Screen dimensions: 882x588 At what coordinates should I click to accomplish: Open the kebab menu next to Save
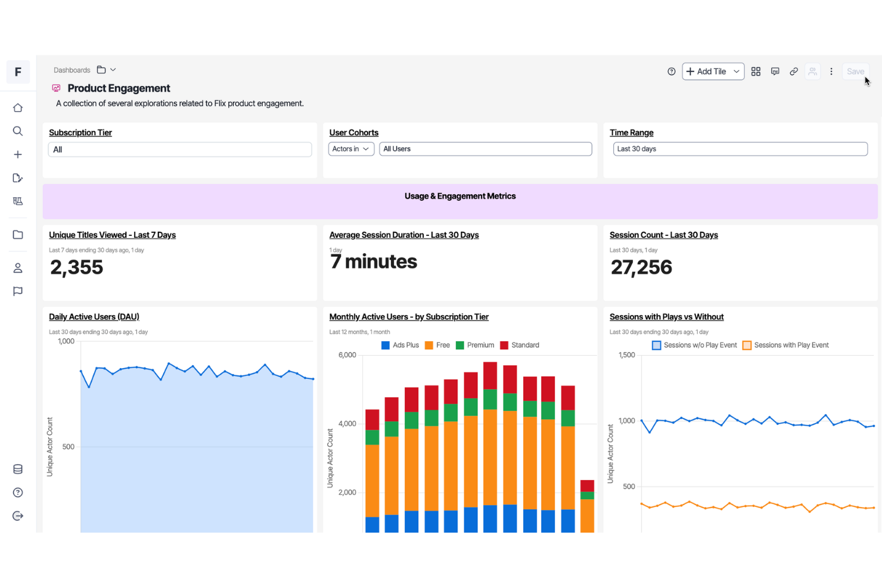tap(831, 71)
